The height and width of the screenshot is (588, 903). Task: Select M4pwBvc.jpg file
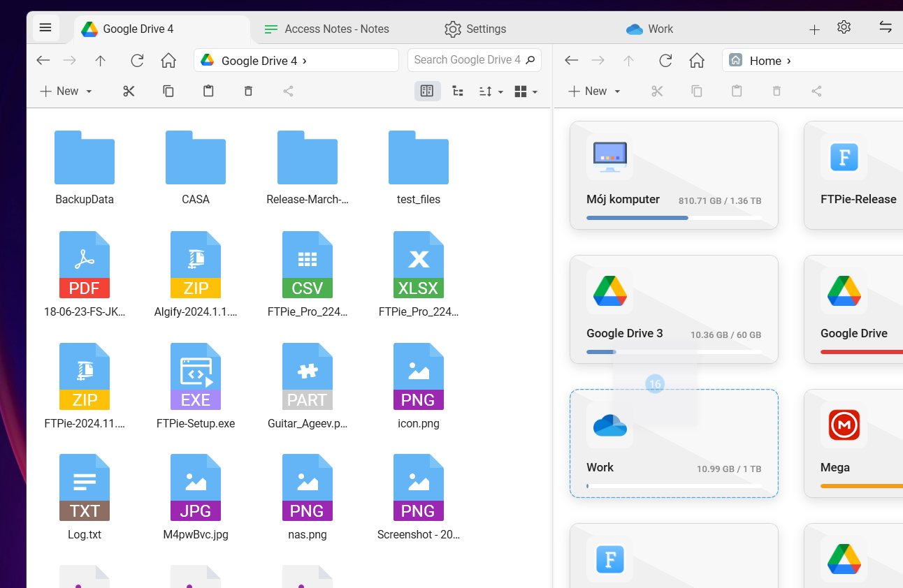(196, 497)
